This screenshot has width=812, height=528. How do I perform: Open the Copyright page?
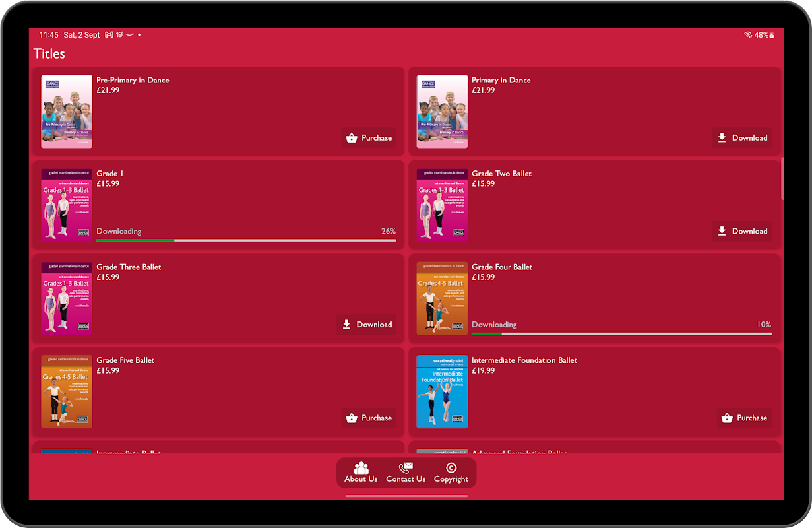451,473
